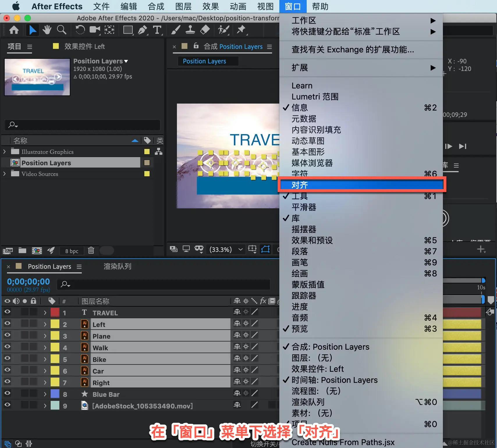Click the Position Layers composition thumbnail
The height and width of the screenshot is (448, 497).
[x=37, y=77]
